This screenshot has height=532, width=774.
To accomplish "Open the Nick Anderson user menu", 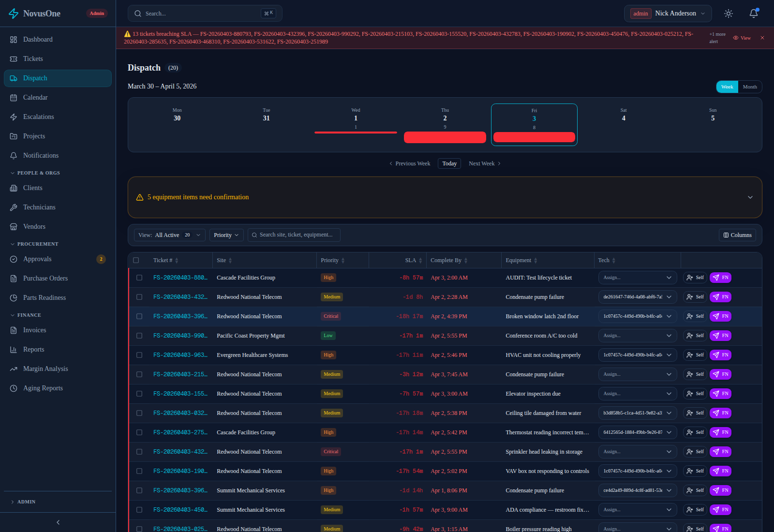I will pyautogui.click(x=668, y=14).
